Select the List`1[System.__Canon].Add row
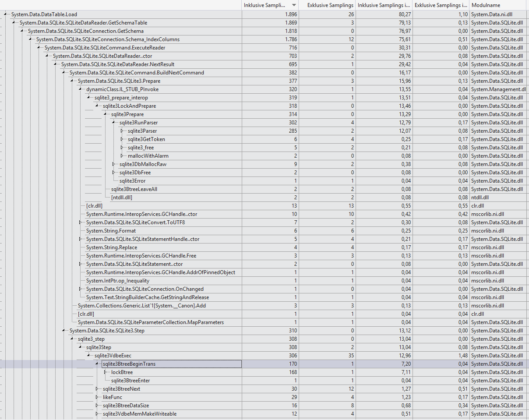Image resolution: width=529 pixels, height=420 pixels. 141,306
